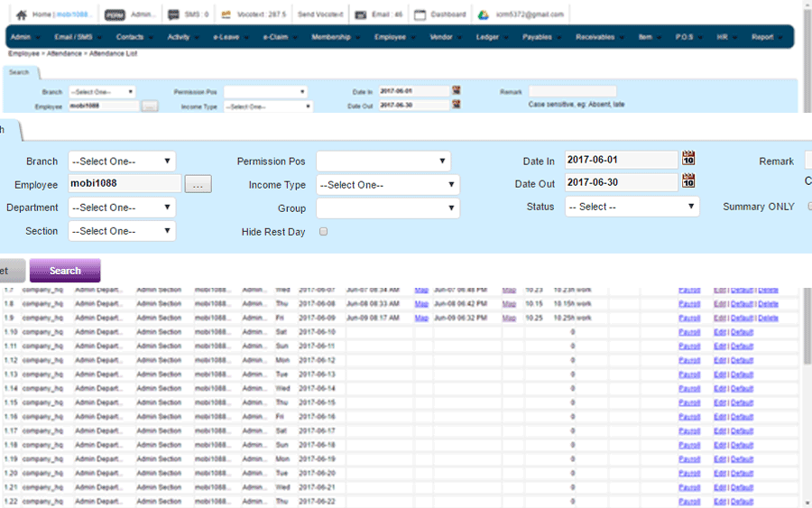Open small calendar icon next to upper Date In

457,90
